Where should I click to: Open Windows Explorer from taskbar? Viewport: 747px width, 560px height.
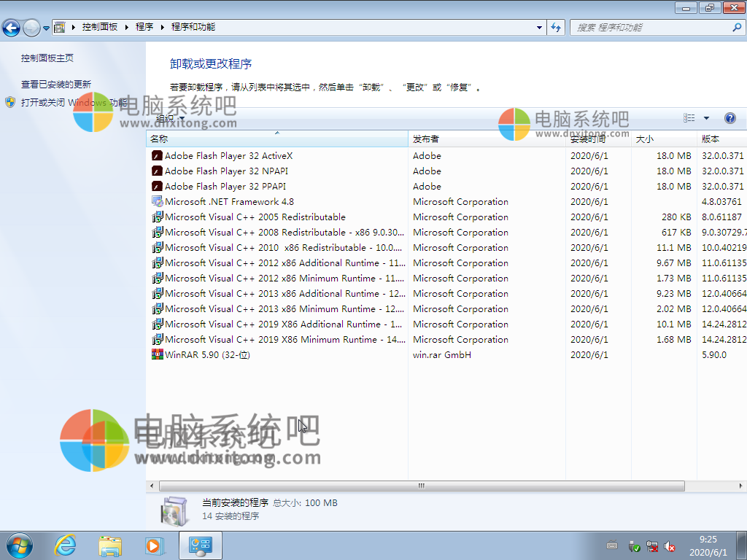[109, 545]
